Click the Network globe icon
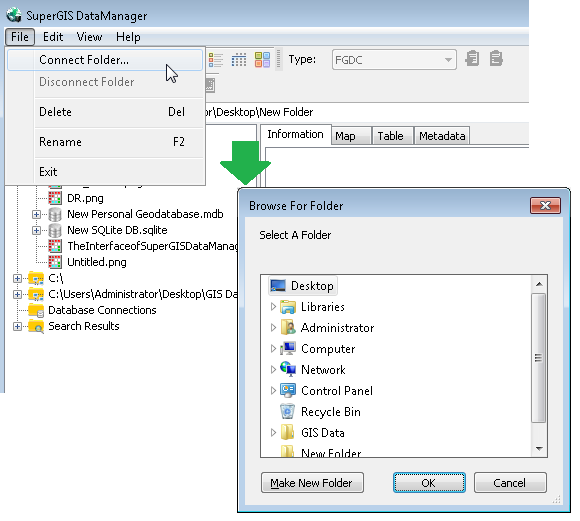 pyautogui.click(x=288, y=370)
